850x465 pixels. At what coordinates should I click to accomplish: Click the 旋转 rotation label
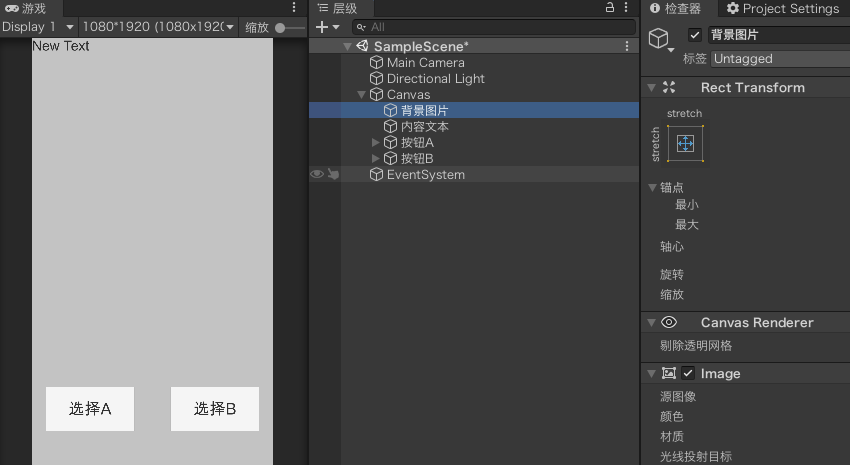[x=672, y=274]
